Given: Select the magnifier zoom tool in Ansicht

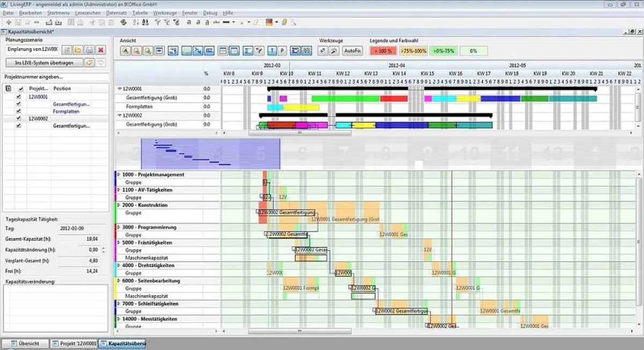Looking at the screenshot, I should click(x=136, y=50).
